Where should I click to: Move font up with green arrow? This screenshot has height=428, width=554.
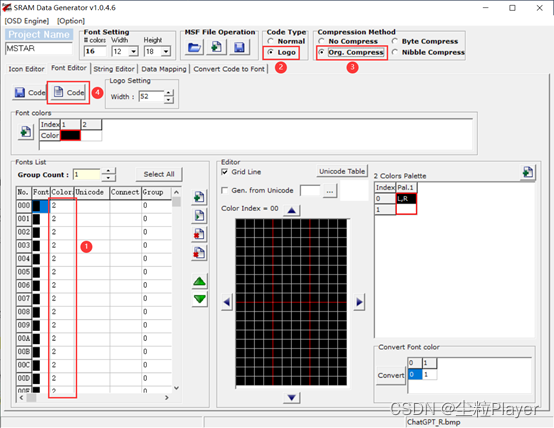coord(200,282)
